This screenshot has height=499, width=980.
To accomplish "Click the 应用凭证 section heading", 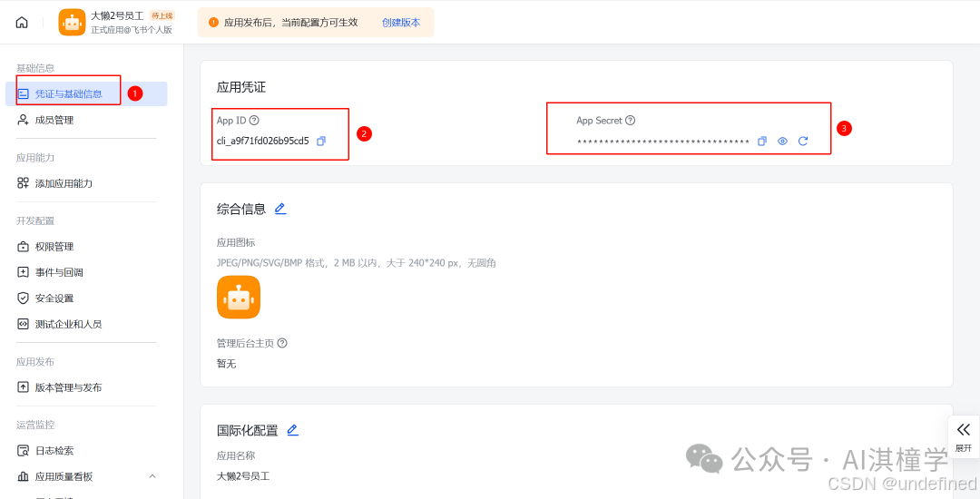I will coord(241,87).
